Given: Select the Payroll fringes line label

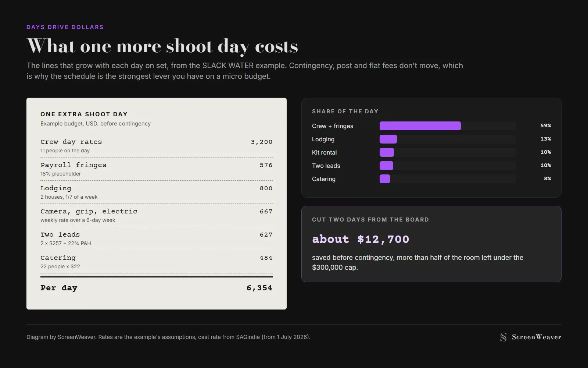Looking at the screenshot, I should 73,165.
